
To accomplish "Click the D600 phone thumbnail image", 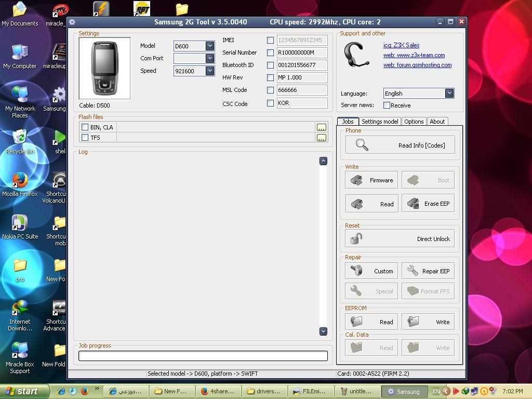I will (x=104, y=68).
